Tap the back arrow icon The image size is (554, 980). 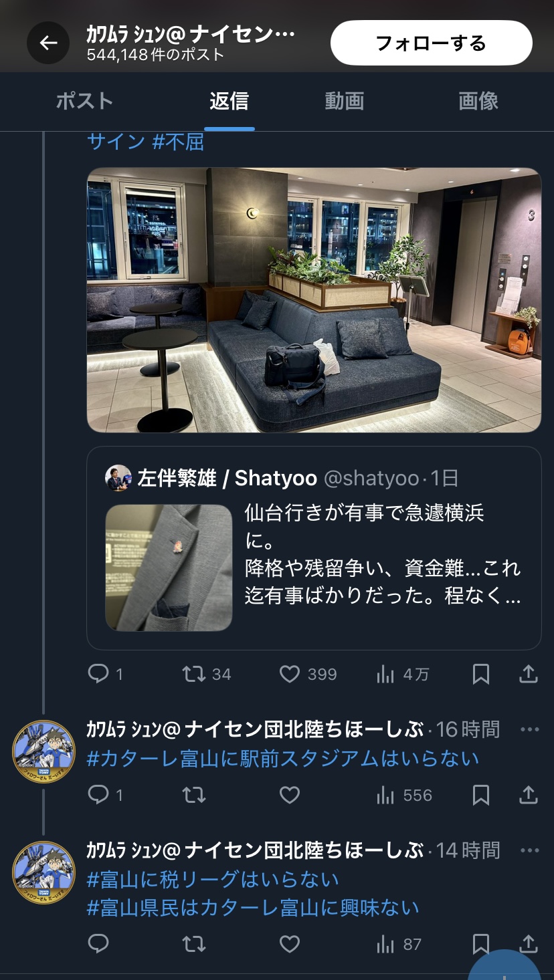pyautogui.click(x=48, y=43)
